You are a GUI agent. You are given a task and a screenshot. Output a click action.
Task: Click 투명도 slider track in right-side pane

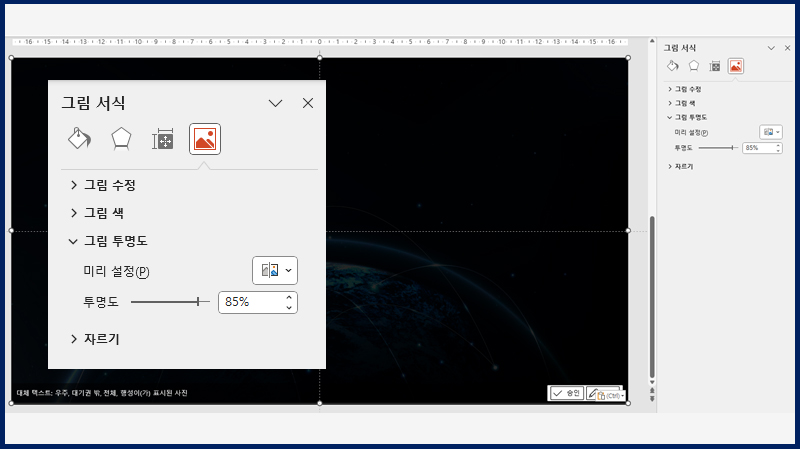pyautogui.click(x=718, y=147)
